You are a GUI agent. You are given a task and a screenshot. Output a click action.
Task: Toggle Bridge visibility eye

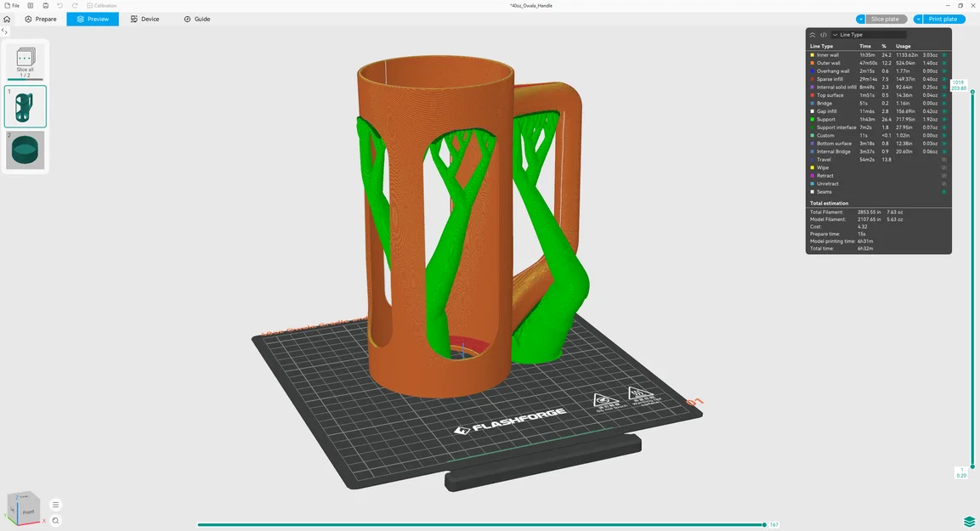point(944,104)
